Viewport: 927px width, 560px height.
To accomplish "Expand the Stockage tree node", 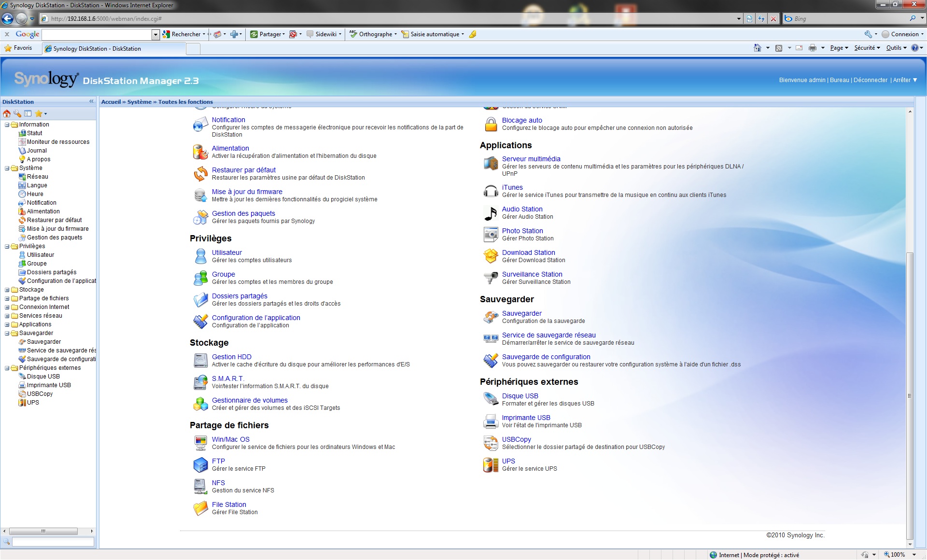I will click(7, 290).
